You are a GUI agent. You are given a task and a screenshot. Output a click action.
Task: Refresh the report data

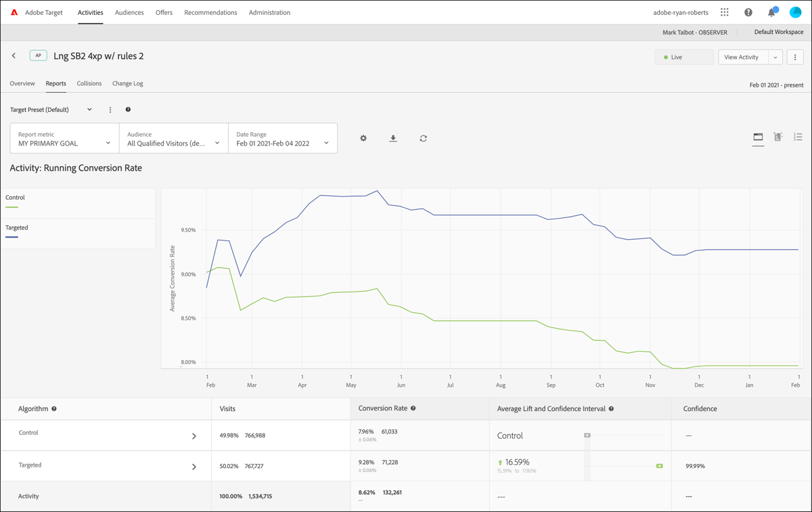[423, 138]
